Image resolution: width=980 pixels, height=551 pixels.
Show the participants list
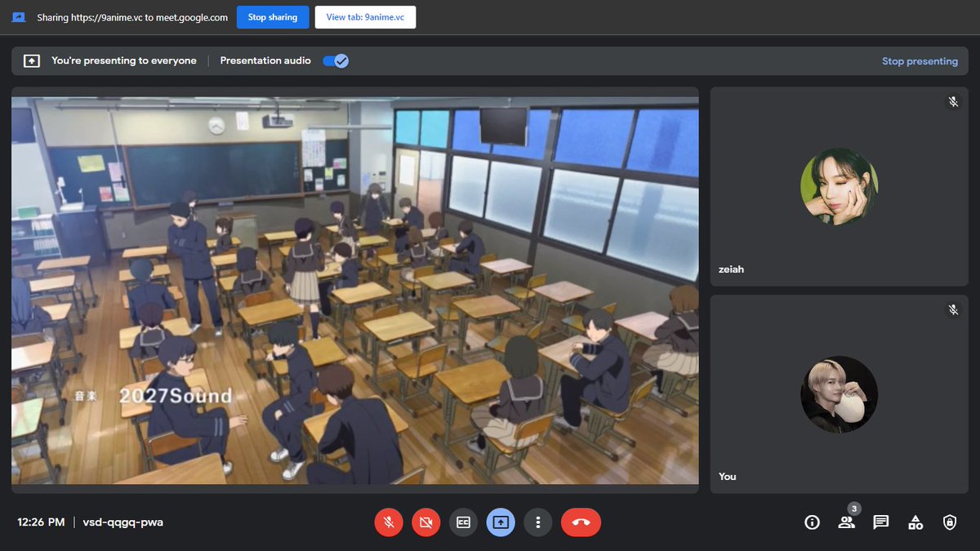click(x=846, y=522)
